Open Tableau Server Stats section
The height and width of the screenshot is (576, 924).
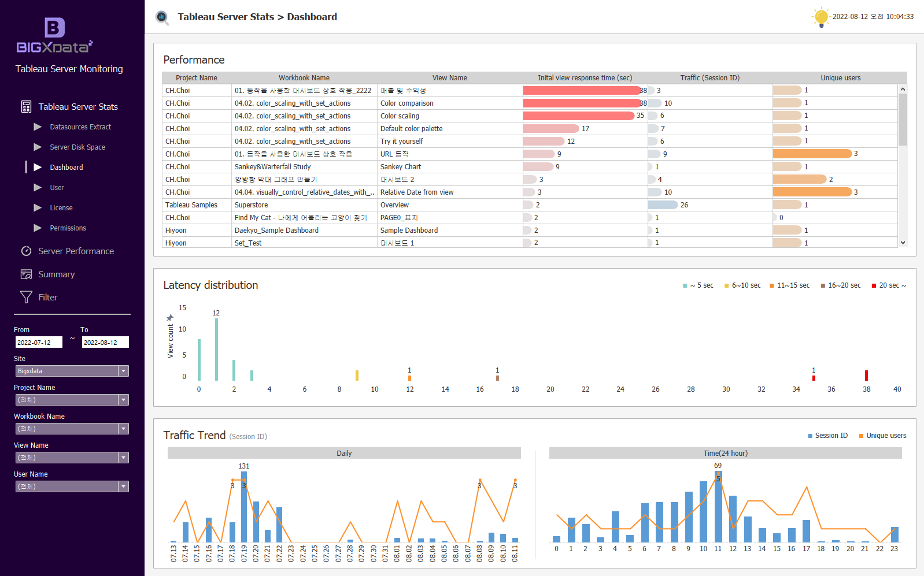pos(78,107)
